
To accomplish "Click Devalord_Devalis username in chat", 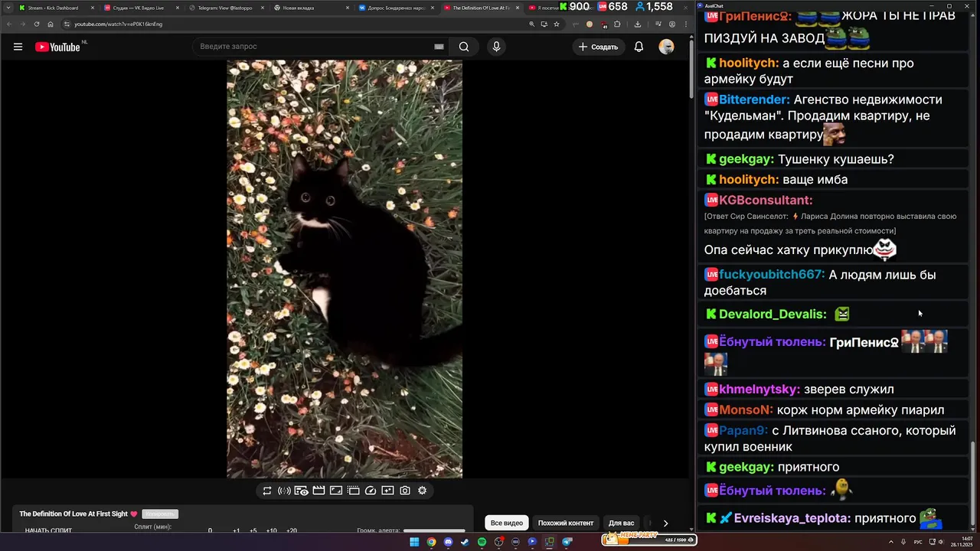I will tap(773, 315).
